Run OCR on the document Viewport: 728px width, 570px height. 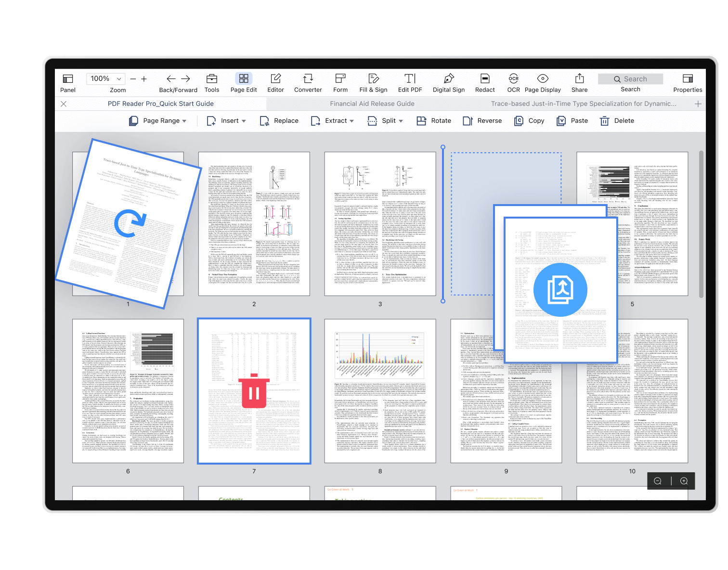point(513,79)
